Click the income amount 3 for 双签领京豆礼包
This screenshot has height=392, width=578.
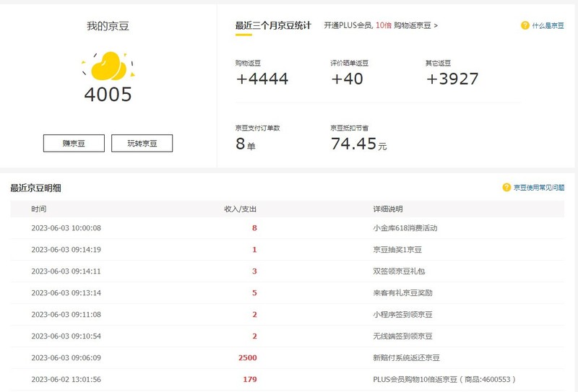[x=254, y=271]
